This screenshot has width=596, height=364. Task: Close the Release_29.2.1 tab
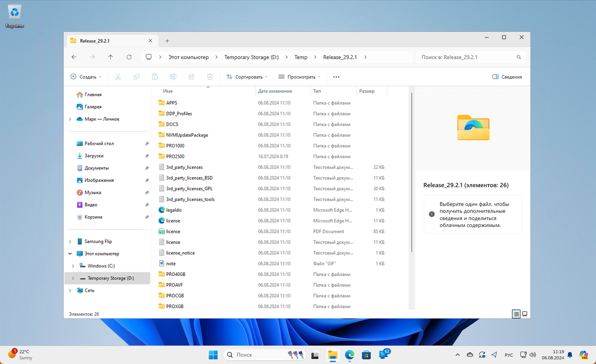point(150,41)
